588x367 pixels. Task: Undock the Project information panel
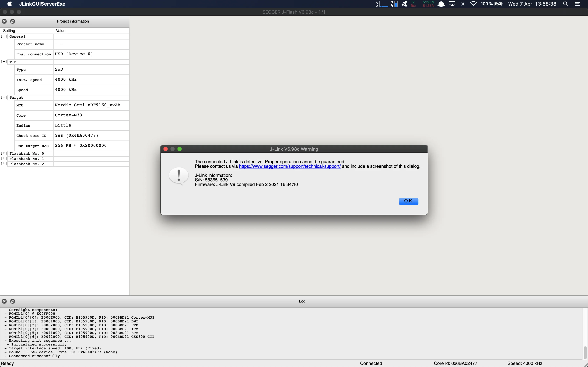click(x=13, y=21)
